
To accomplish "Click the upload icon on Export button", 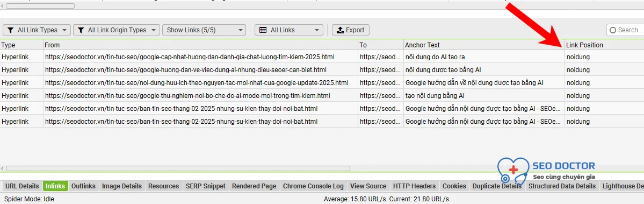I will click(x=340, y=30).
